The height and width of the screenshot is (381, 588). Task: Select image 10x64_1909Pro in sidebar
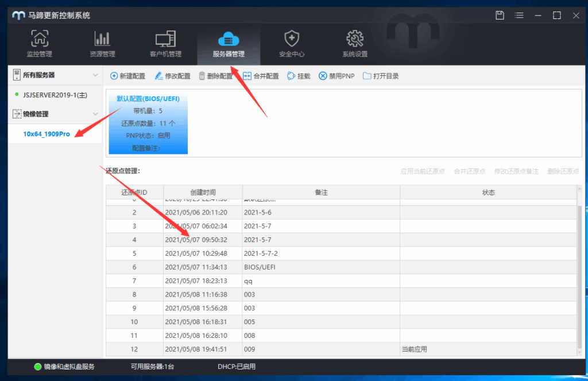pos(47,134)
